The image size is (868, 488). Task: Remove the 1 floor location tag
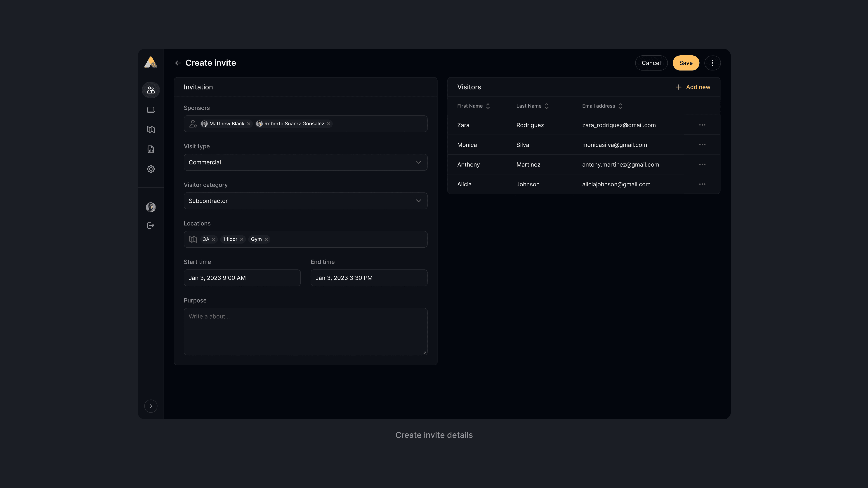(242, 239)
